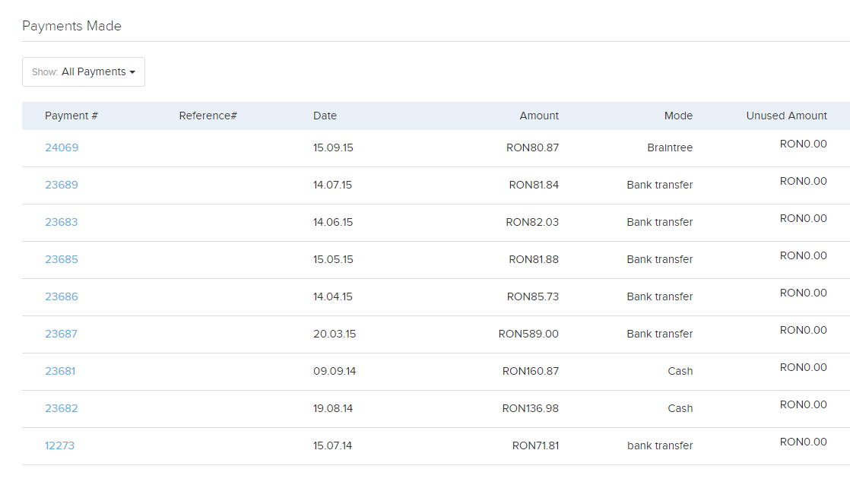The width and height of the screenshot is (850, 504).
Task: Click the Braintree payment mode cell
Action: tap(669, 147)
